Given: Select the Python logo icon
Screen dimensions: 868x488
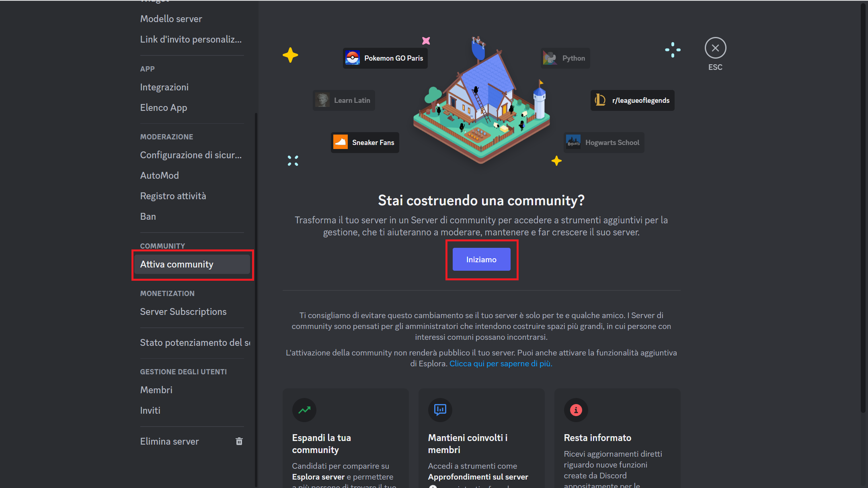Looking at the screenshot, I should (550, 58).
